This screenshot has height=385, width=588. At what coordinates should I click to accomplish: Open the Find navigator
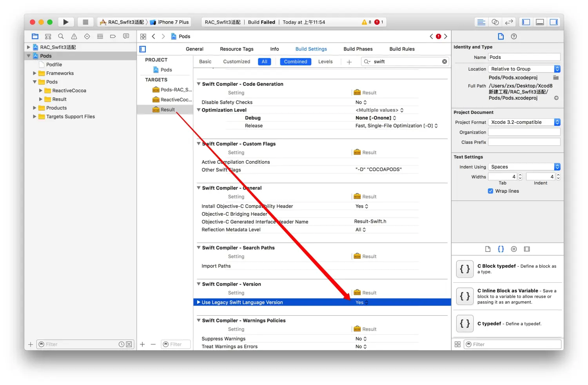tap(61, 36)
